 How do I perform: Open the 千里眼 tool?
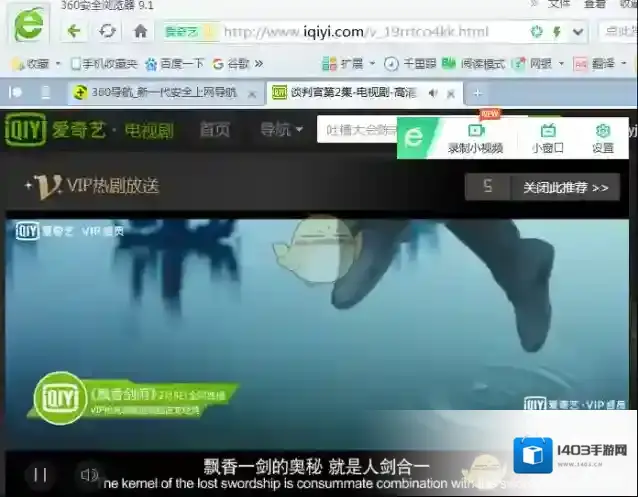click(x=410, y=64)
